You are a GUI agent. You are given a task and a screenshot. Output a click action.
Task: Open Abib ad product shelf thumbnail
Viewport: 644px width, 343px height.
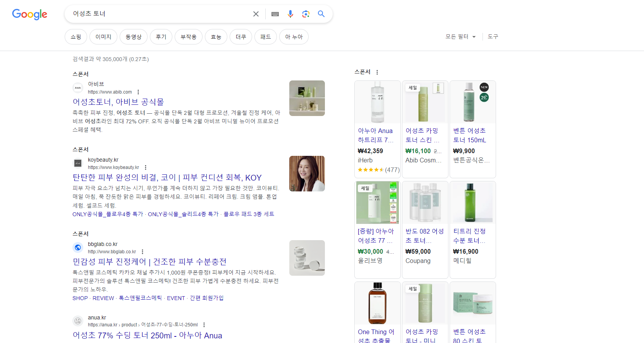pos(307,98)
